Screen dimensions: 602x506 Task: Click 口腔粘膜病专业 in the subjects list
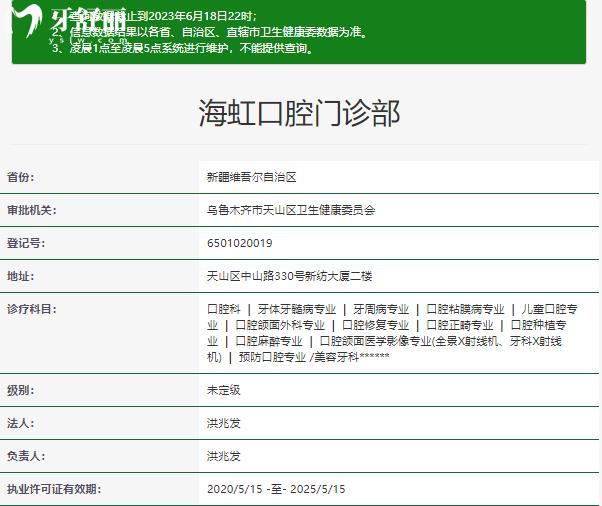pyautogui.click(x=465, y=309)
